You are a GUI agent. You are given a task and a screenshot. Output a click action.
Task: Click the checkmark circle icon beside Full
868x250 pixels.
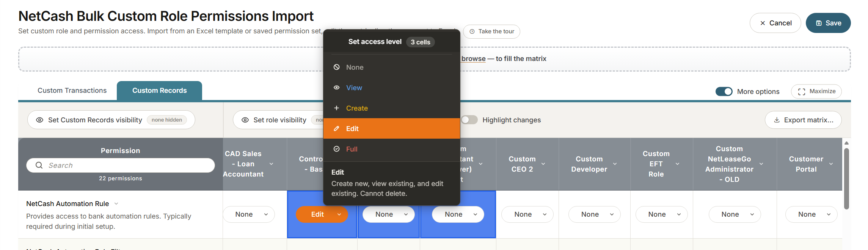tap(336, 149)
